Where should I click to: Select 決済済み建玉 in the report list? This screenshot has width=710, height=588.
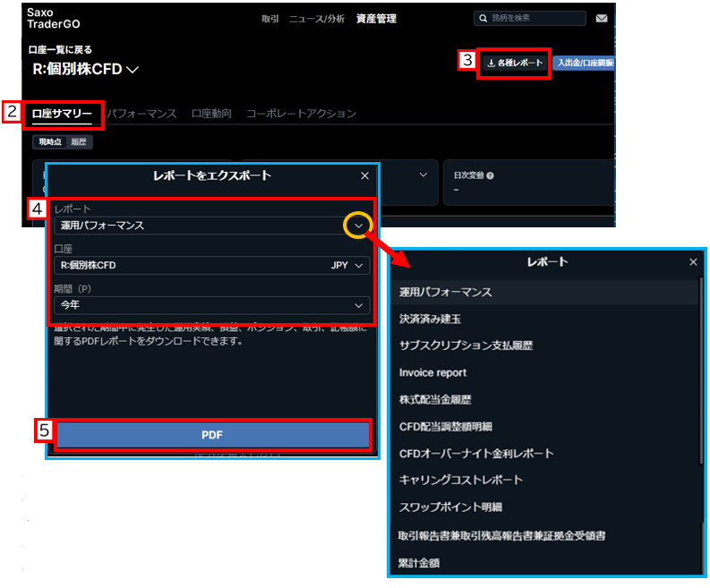tap(544, 320)
